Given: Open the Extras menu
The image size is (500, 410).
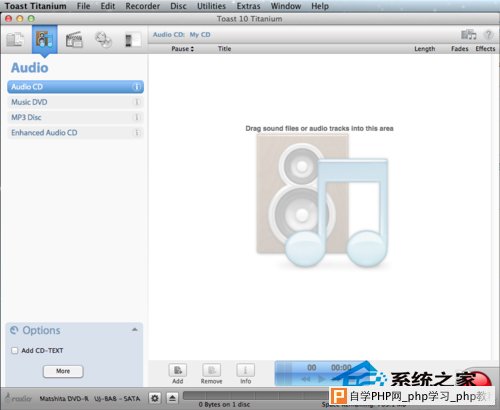Looking at the screenshot, I should point(248,6).
